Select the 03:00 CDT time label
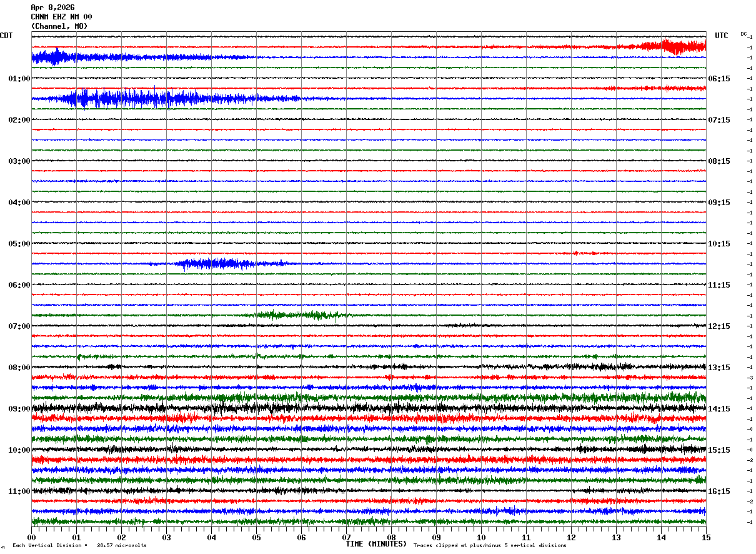This screenshot has height=554, width=756. pyautogui.click(x=19, y=161)
